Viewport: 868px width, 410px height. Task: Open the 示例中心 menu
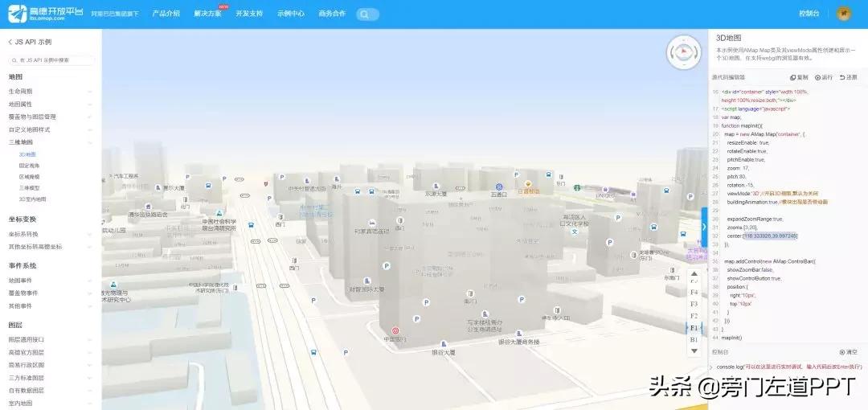pos(291,14)
